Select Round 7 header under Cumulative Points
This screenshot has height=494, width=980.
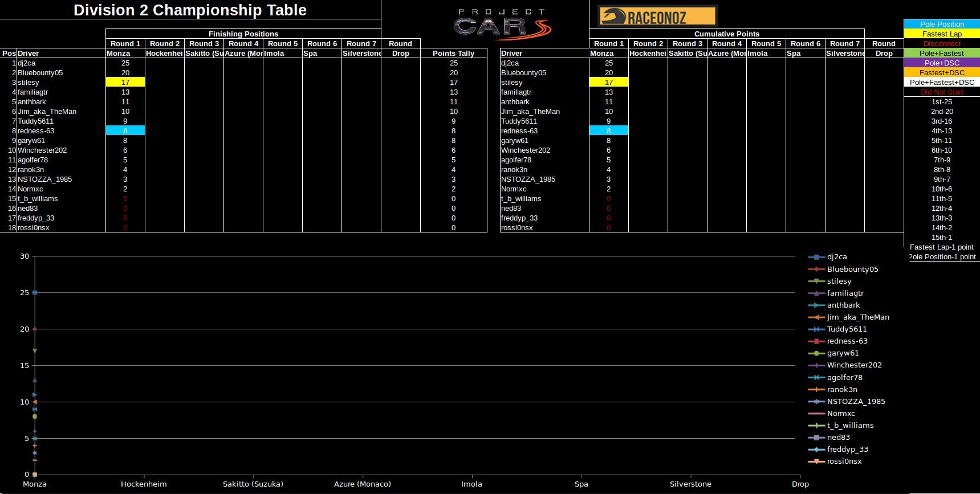(x=845, y=43)
